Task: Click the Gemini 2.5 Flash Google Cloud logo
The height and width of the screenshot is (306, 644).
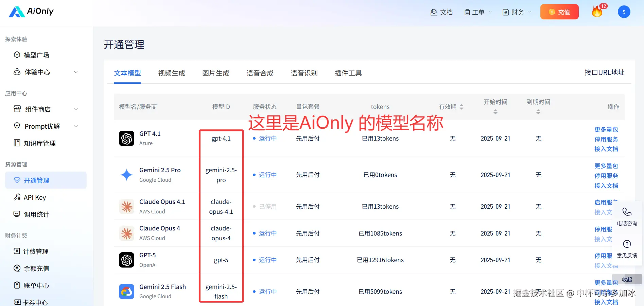Action: pyautogui.click(x=127, y=292)
